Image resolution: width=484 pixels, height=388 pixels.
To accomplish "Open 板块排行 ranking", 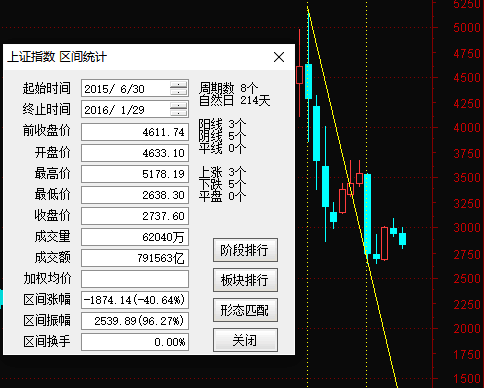I will tap(245, 280).
